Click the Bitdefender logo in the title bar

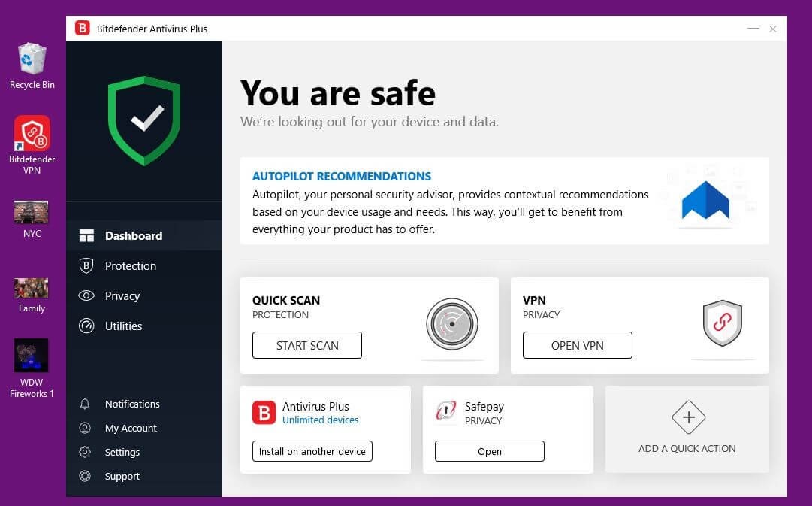pyautogui.click(x=82, y=29)
